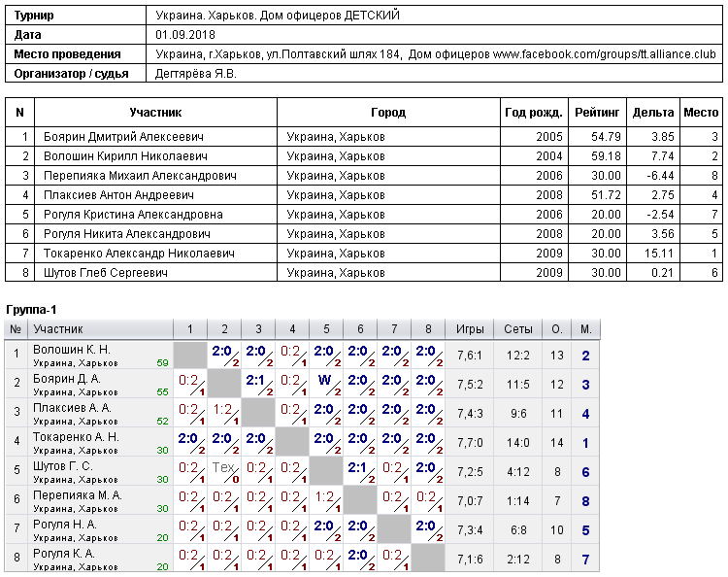
Task: Click points value 14 in Токаренко's row
Action: click(x=557, y=443)
